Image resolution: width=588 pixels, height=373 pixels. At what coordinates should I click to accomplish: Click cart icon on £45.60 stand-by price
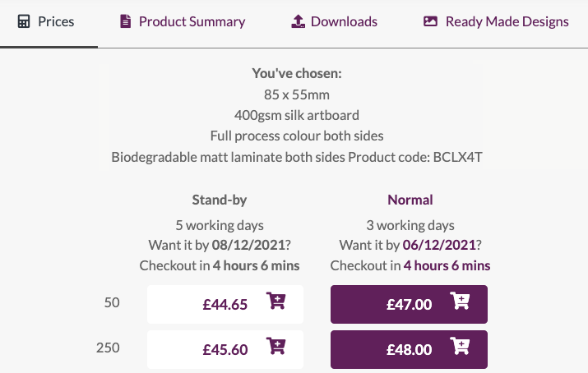(x=276, y=346)
